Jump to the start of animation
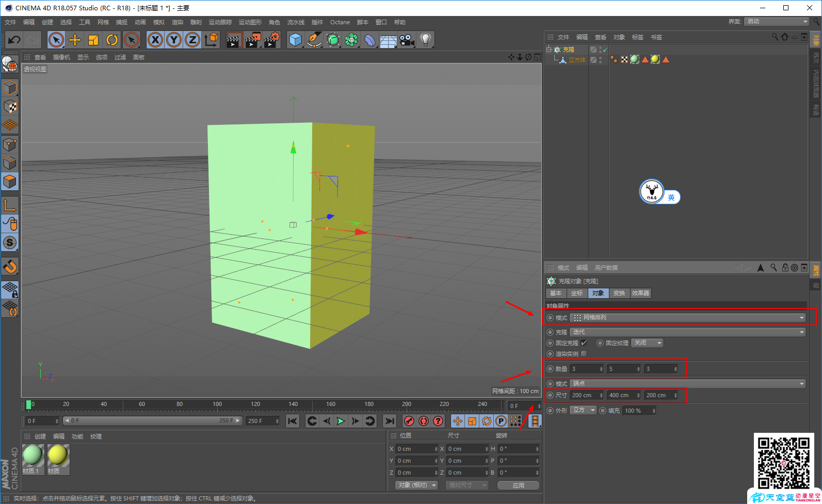The height and width of the screenshot is (504, 822). 293,421
